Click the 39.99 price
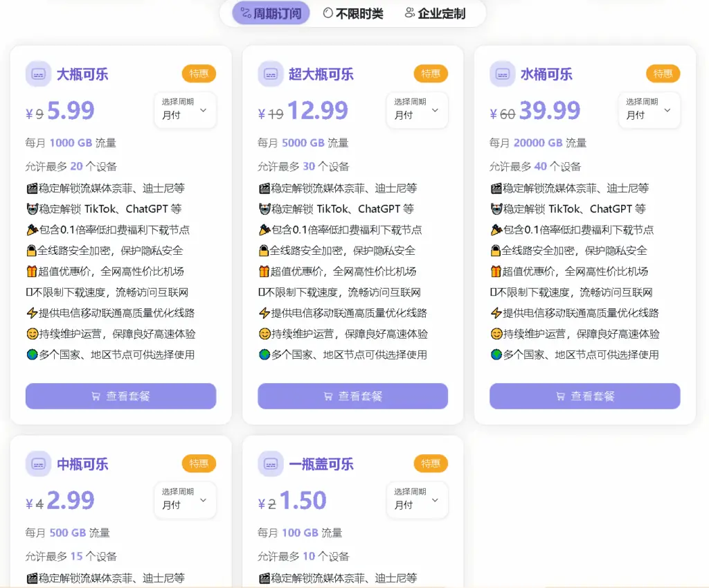This screenshot has width=709, height=588. 550,110
